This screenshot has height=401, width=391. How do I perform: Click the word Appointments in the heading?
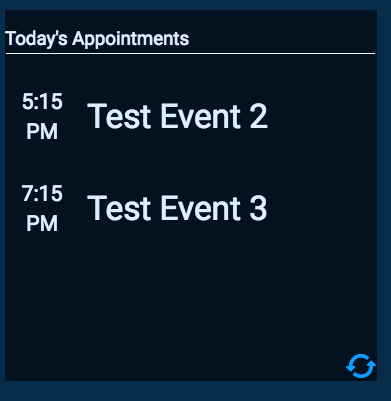[x=131, y=39]
